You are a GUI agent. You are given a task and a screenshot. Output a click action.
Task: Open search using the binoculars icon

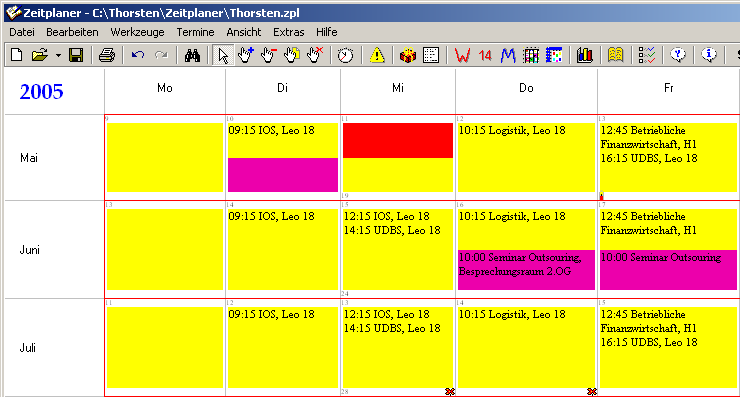coord(192,55)
